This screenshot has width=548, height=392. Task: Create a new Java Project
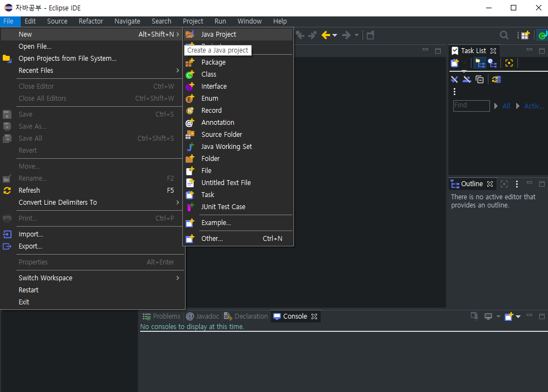click(238, 34)
